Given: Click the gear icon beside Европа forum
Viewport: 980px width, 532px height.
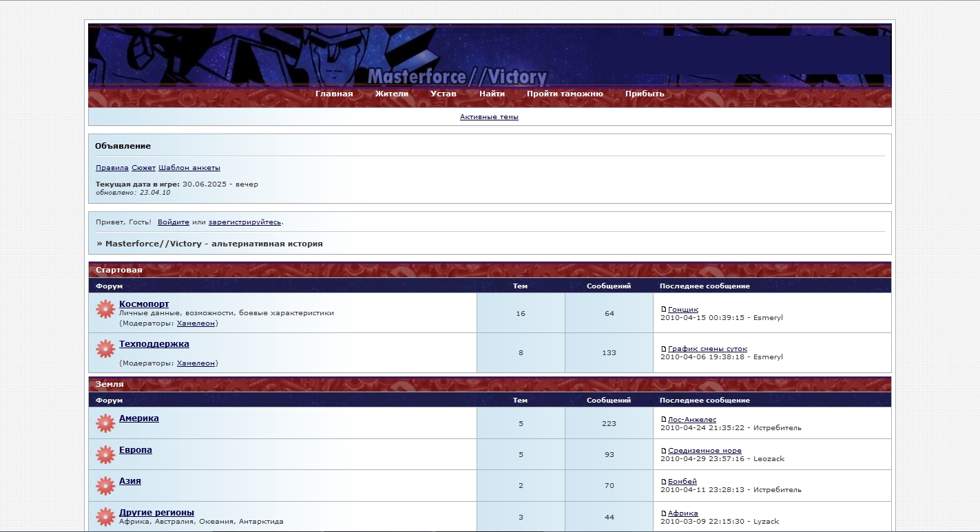Looking at the screenshot, I should point(105,454).
